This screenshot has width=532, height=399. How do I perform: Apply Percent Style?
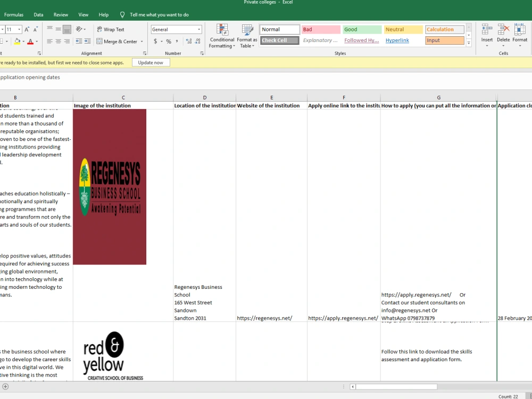point(169,41)
